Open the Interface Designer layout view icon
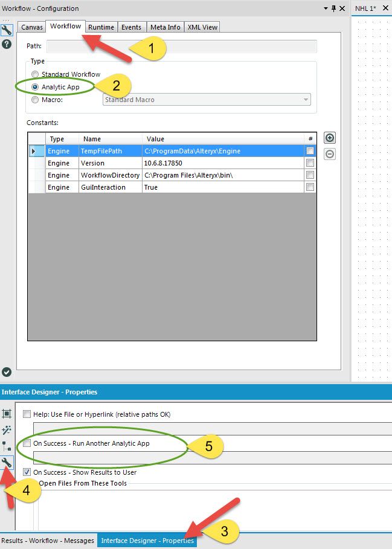The image size is (392, 549). point(7,414)
